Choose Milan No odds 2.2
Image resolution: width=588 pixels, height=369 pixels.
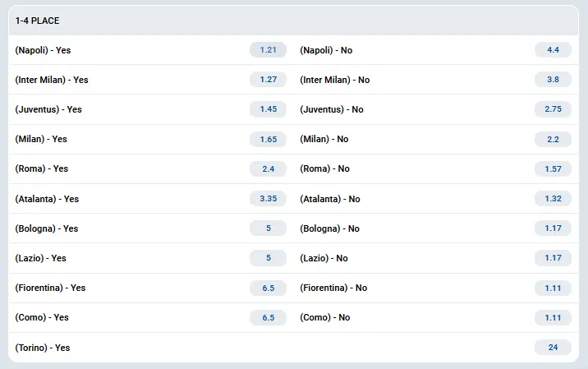click(553, 139)
